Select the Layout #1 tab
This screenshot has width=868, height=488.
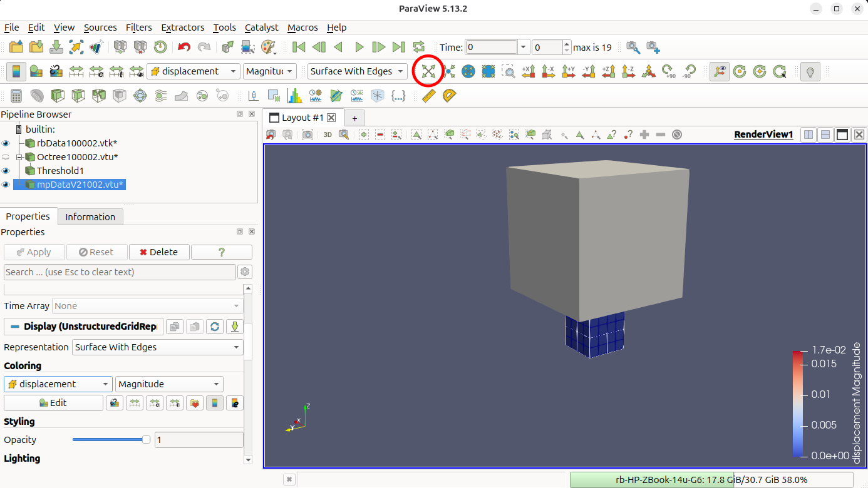(x=303, y=118)
